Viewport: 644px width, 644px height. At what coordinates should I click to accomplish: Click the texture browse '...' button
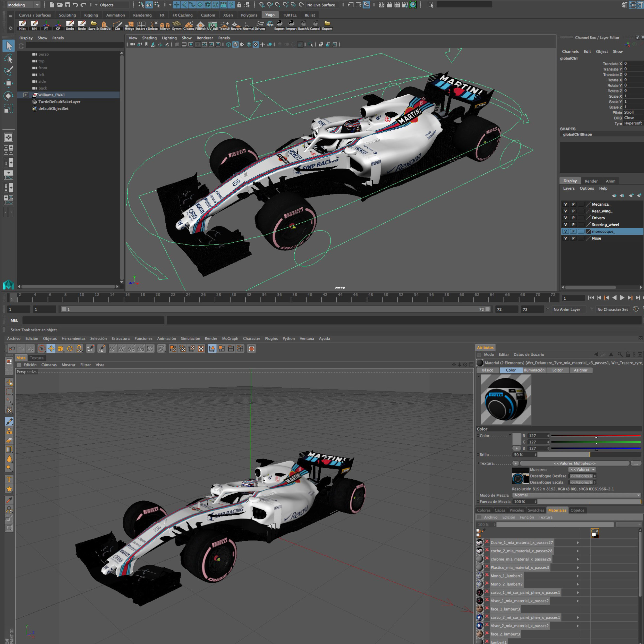(636, 463)
